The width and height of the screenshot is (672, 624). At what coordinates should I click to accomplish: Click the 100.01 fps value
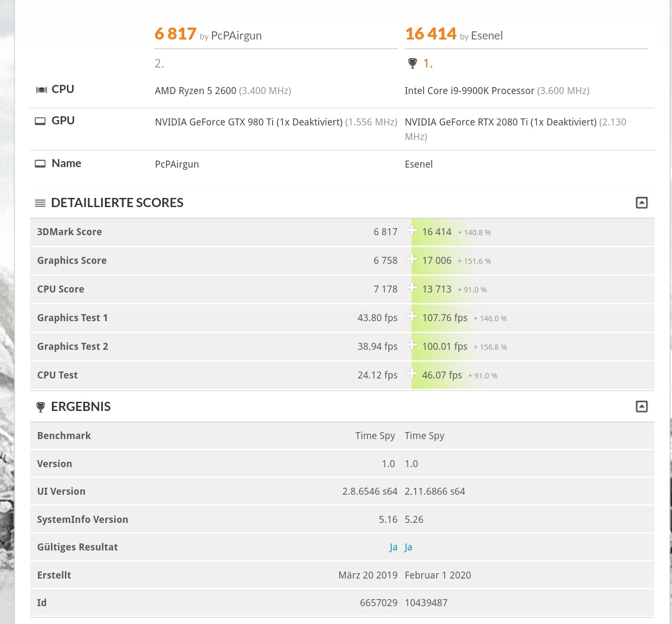point(445,347)
